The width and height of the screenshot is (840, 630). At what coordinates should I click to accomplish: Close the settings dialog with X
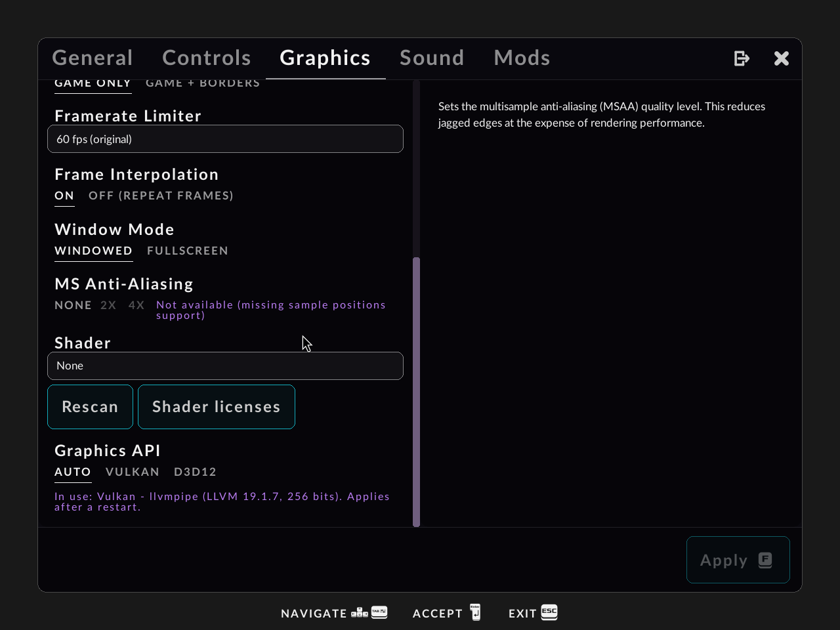tap(782, 58)
